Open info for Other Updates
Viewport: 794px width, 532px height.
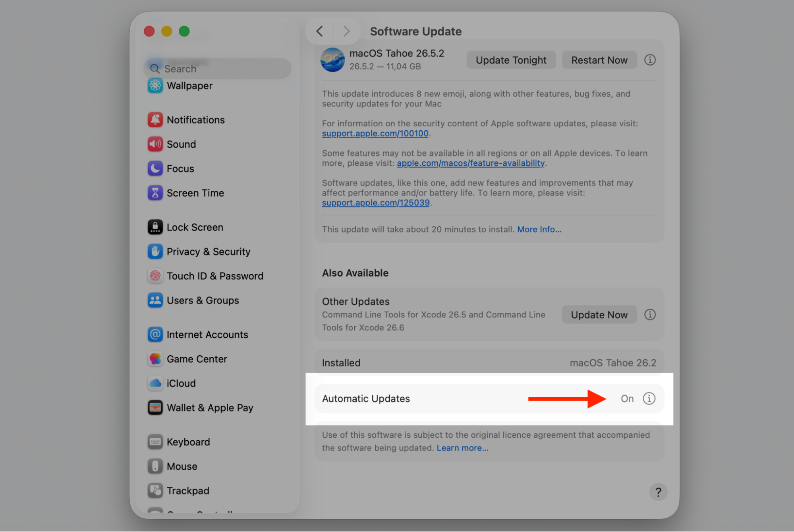650,315
